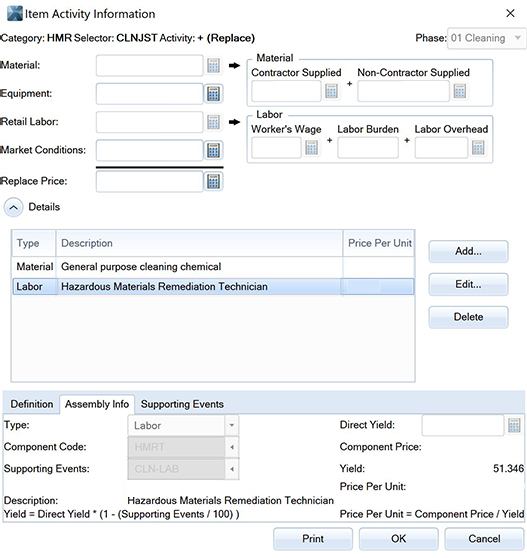
Task: Click the Type column header
Action: click(x=34, y=243)
